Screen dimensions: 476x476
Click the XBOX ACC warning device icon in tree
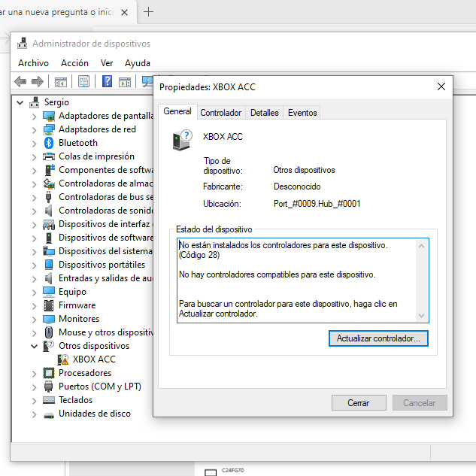coord(63,359)
